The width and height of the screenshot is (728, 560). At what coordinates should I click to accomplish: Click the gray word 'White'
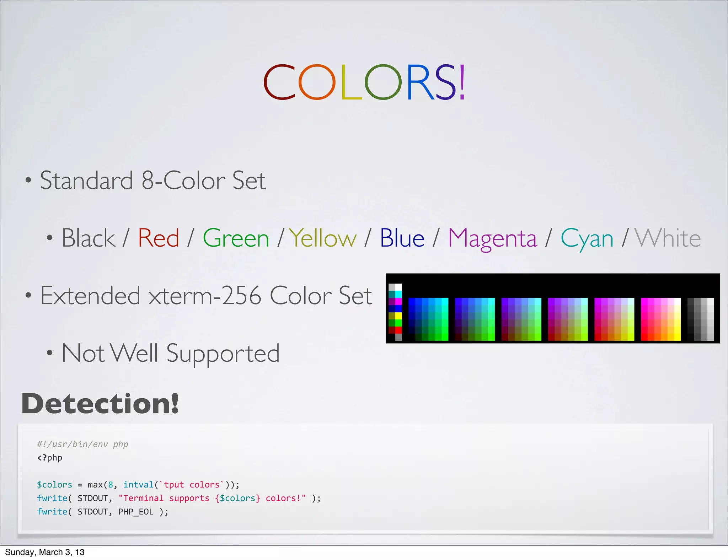(668, 238)
